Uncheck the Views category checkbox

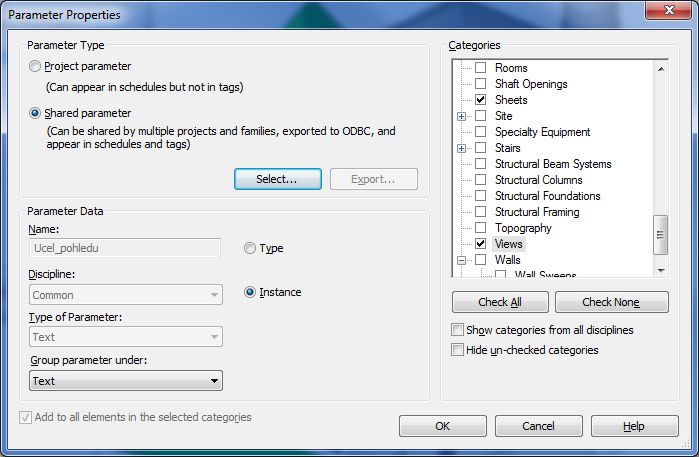(481, 244)
